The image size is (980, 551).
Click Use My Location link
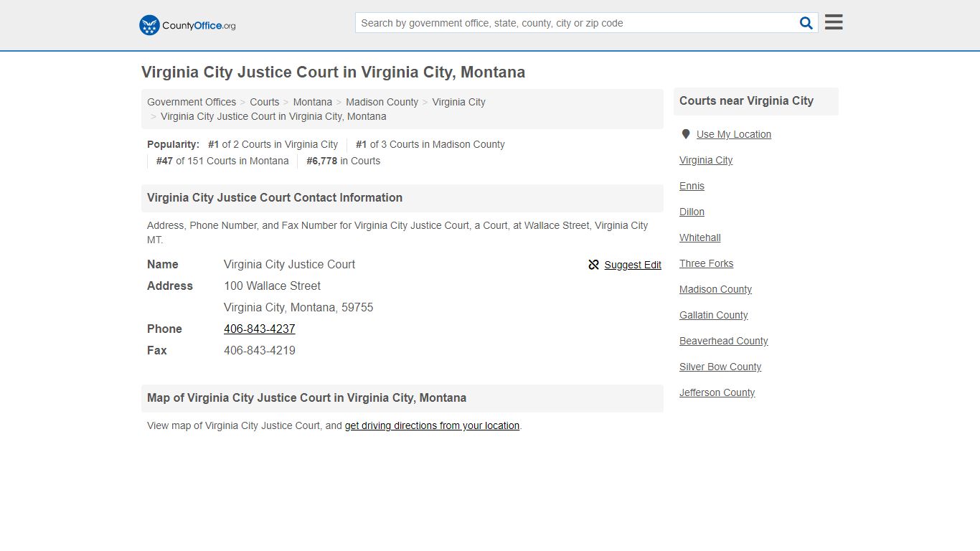[734, 134]
